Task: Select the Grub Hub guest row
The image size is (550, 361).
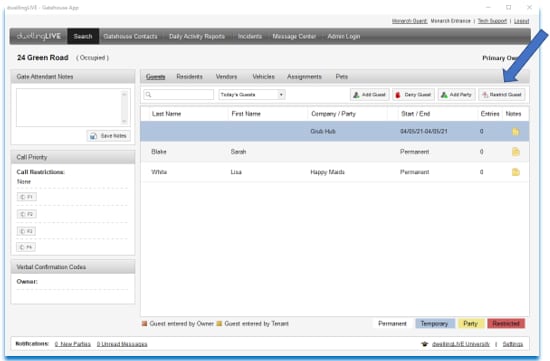Action: tap(335, 132)
